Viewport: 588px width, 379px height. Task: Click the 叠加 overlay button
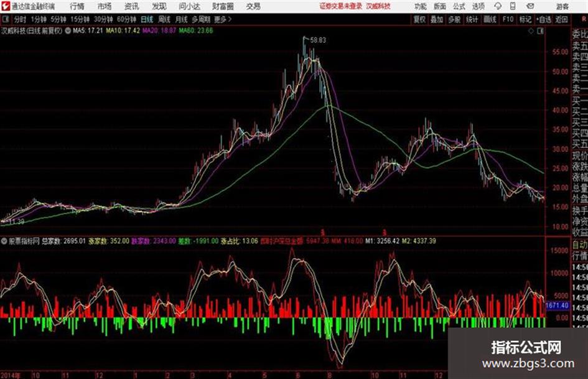(x=437, y=19)
